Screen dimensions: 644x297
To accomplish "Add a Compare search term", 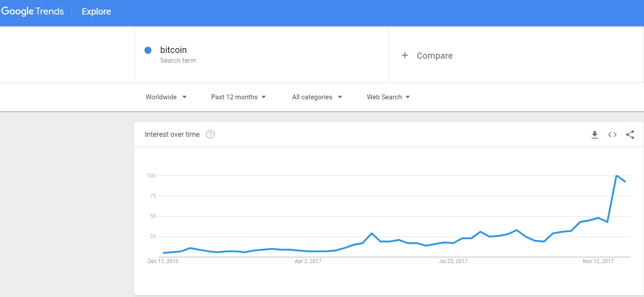I will (x=516, y=55).
